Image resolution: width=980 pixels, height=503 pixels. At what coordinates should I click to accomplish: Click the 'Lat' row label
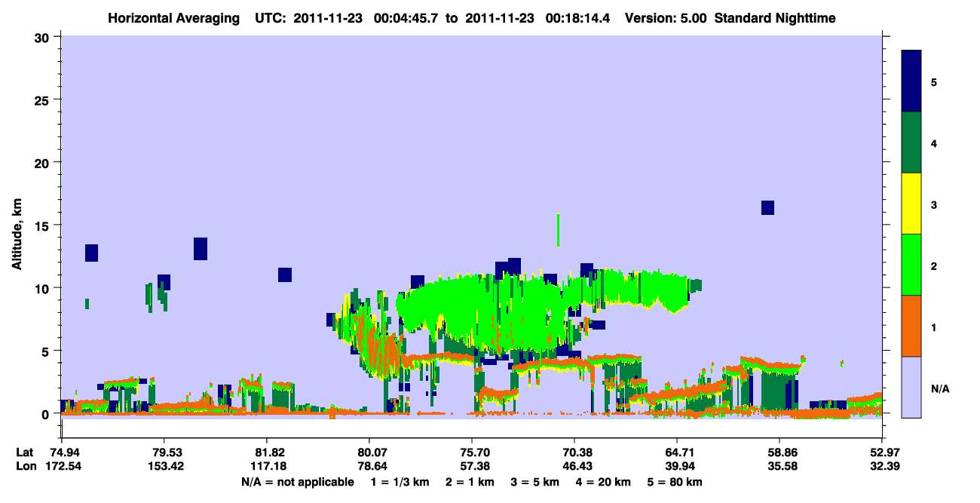point(23,452)
